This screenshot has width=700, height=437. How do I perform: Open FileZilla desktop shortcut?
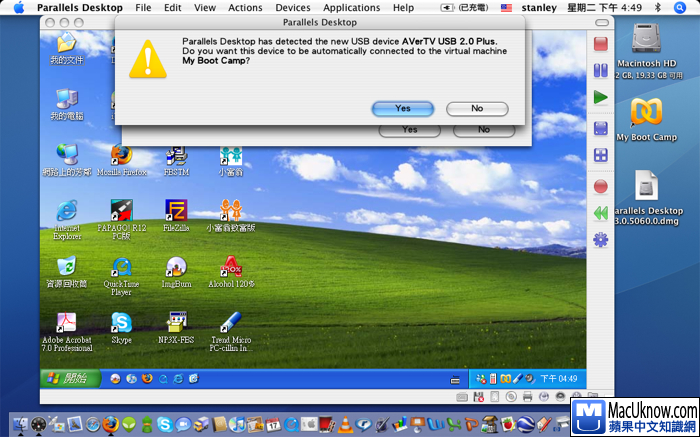[x=176, y=211]
